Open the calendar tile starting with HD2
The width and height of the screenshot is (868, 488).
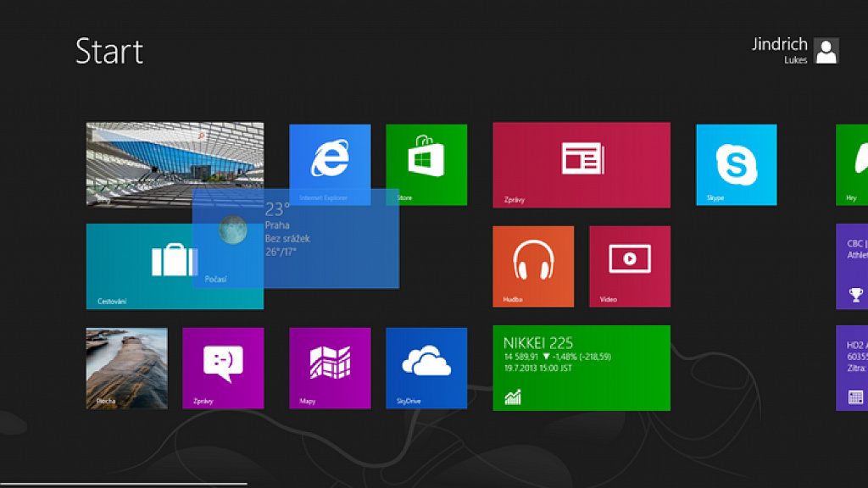[x=852, y=368]
